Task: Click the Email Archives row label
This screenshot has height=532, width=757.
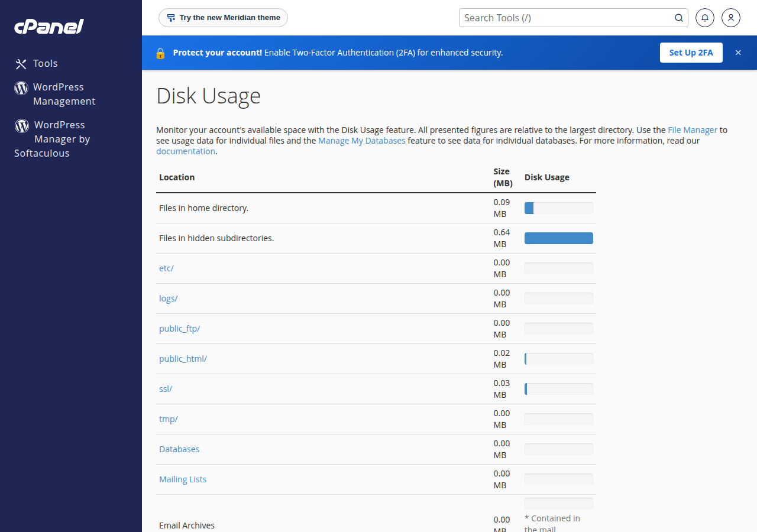Action: [187, 525]
